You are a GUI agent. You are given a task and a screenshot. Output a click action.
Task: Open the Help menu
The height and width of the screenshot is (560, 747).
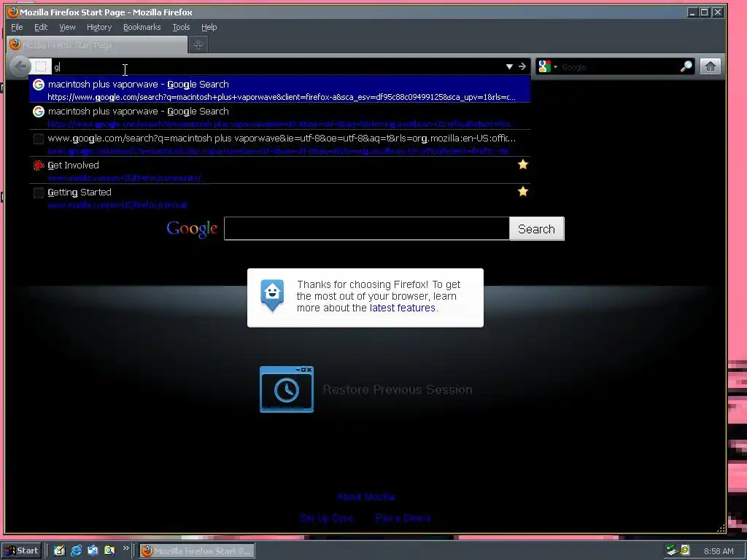tap(209, 27)
